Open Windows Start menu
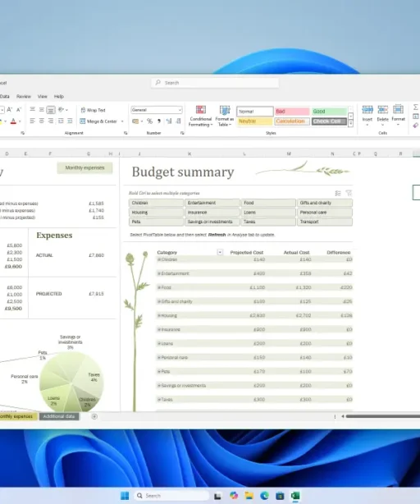Screen dimensions: 420x504 125,496
